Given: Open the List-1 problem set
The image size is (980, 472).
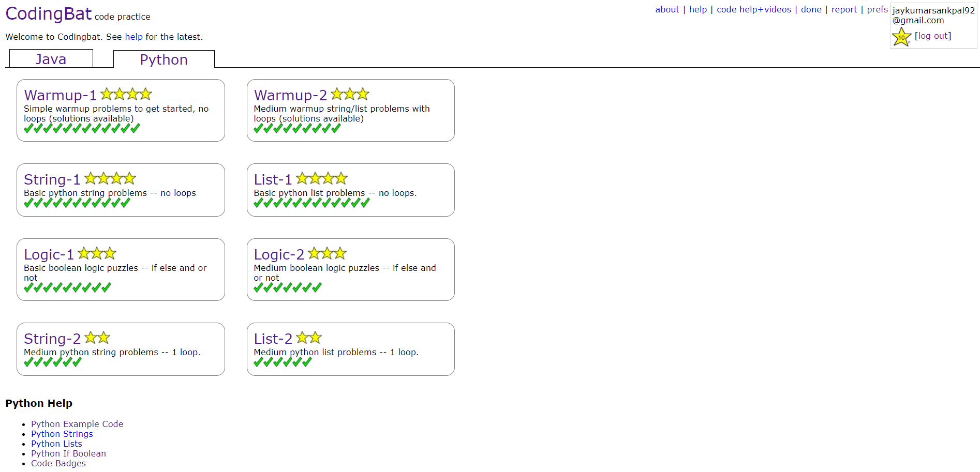Looking at the screenshot, I should [x=273, y=179].
